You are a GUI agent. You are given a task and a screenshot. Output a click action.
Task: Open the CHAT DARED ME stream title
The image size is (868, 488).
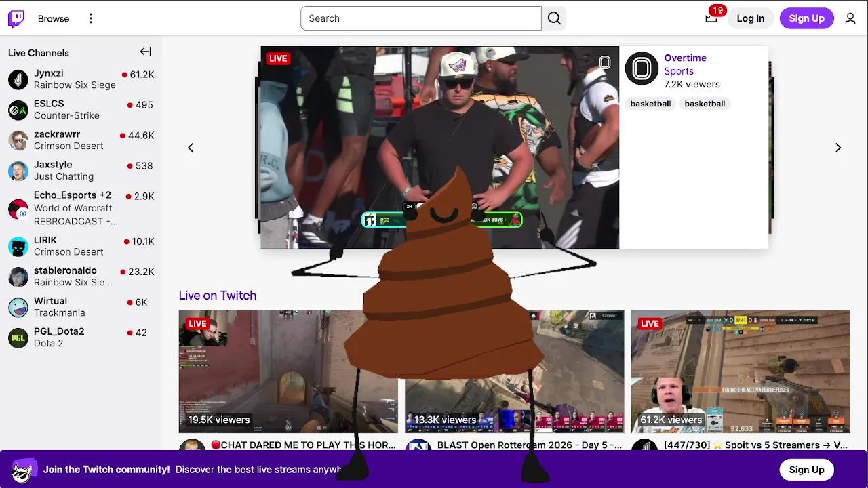303,445
